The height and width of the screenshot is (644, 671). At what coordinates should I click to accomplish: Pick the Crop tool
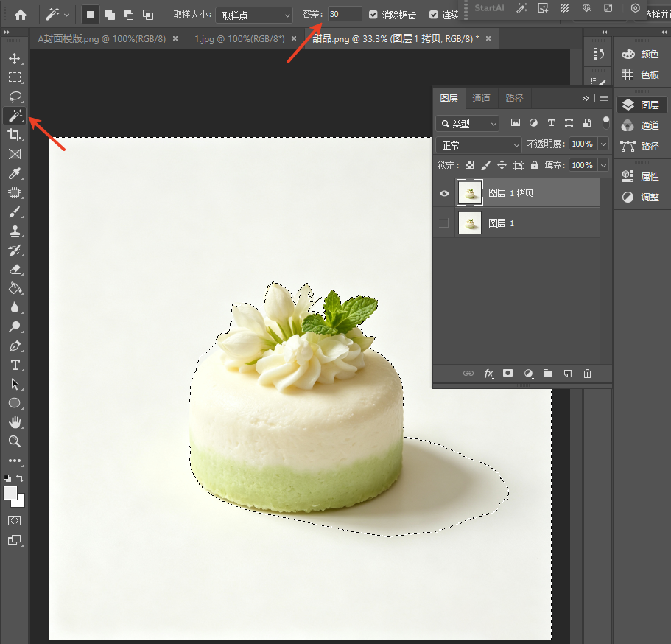pos(15,135)
